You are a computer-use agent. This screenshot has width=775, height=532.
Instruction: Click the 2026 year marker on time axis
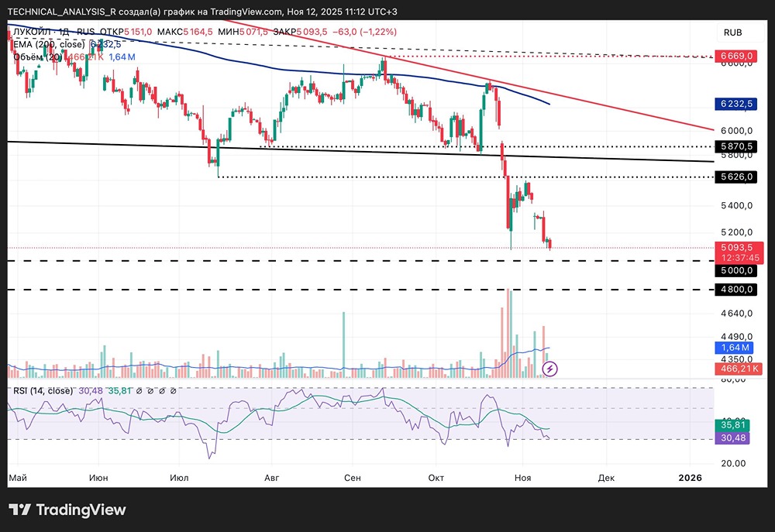pyautogui.click(x=689, y=478)
